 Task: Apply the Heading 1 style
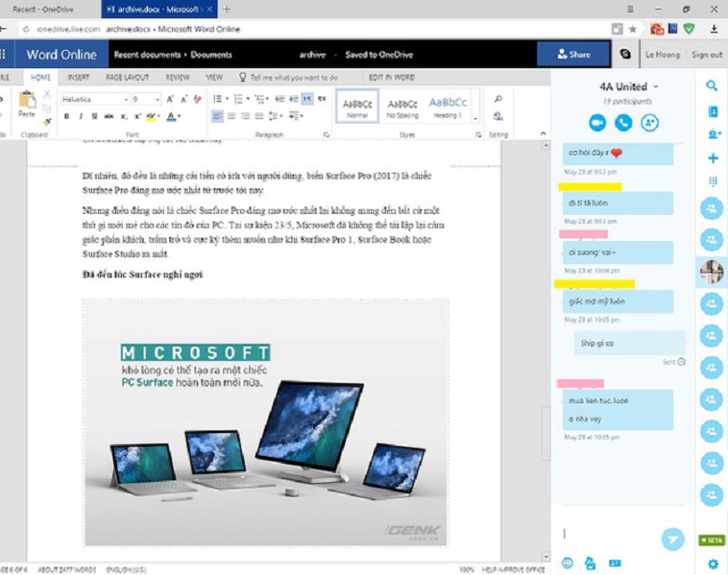(x=448, y=106)
